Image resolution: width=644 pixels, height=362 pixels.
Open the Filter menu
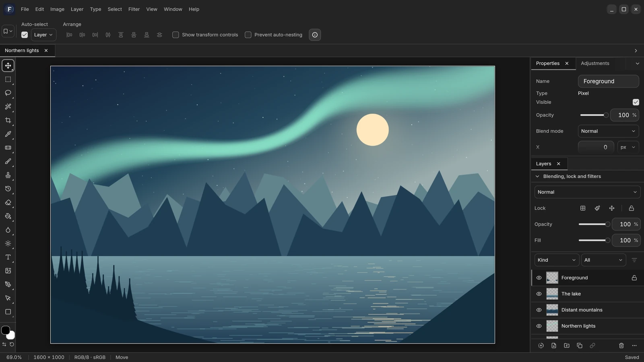pos(134,9)
